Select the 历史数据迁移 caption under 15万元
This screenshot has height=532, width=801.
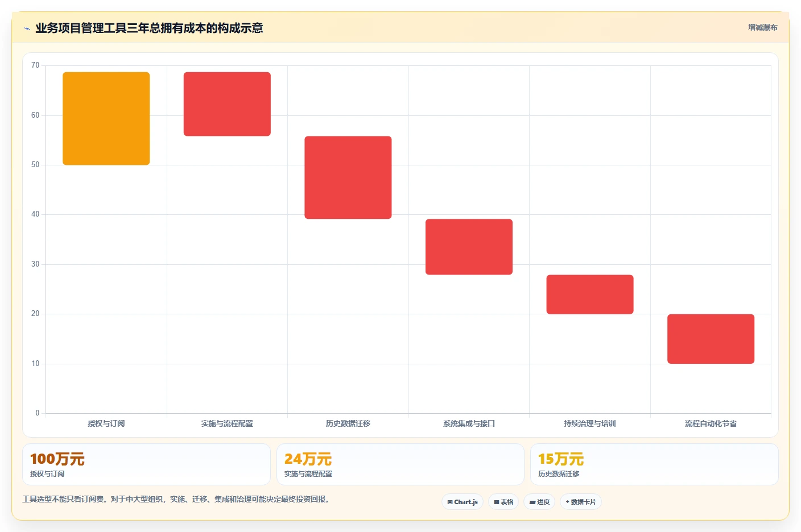coord(559,474)
